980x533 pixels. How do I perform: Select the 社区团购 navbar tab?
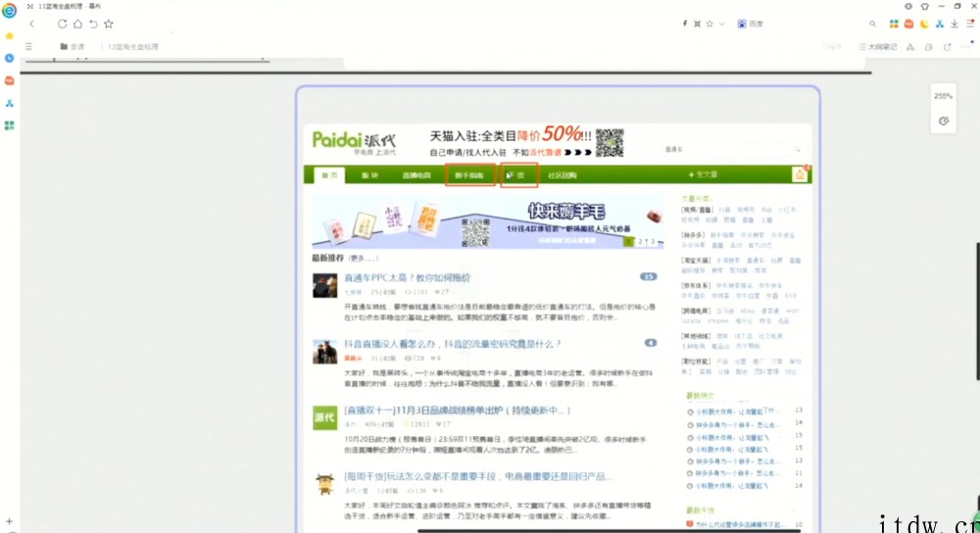click(x=562, y=175)
